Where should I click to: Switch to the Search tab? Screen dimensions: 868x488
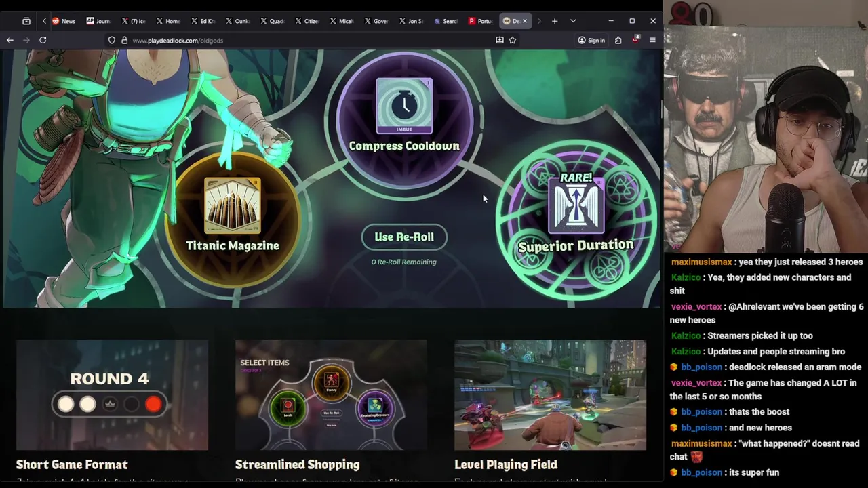coord(446,21)
